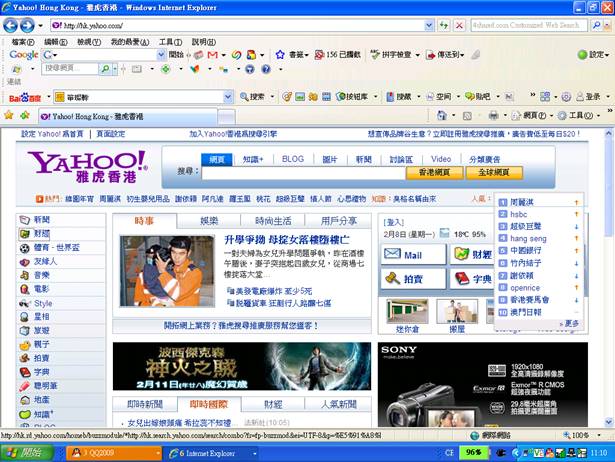The image size is (615, 462).
Task: Open 親子 in the left sidebar
Action: coord(42,344)
